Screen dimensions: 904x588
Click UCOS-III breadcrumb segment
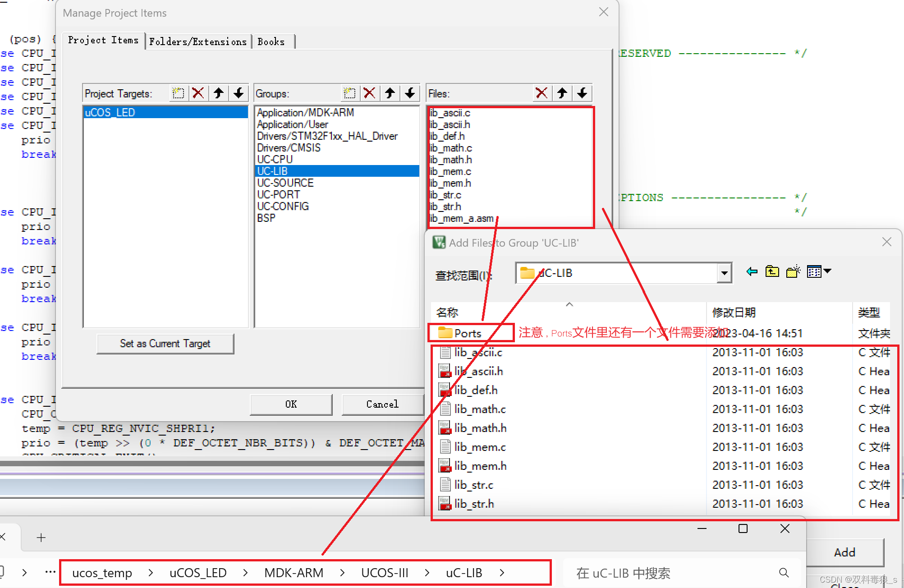[x=385, y=573]
